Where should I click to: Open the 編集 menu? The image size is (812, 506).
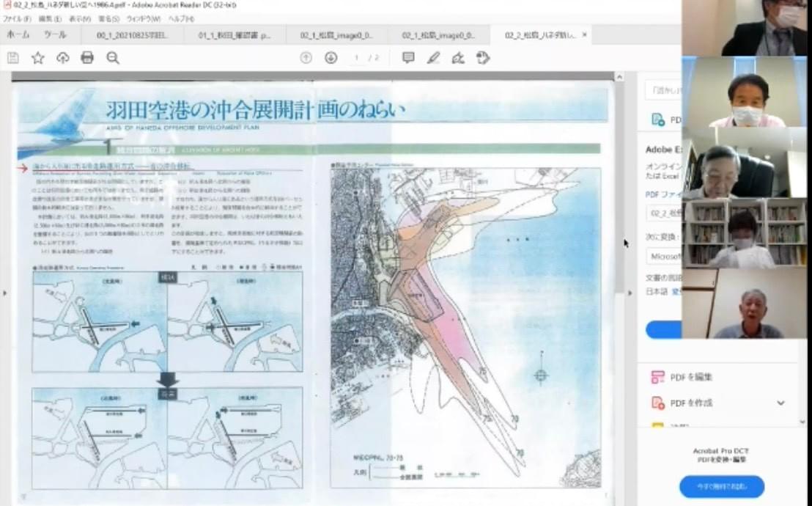click(x=50, y=18)
